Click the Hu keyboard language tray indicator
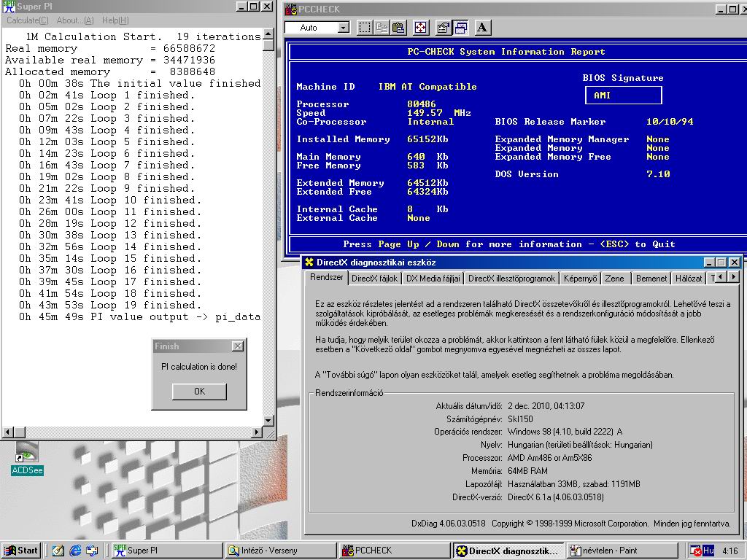 708,551
